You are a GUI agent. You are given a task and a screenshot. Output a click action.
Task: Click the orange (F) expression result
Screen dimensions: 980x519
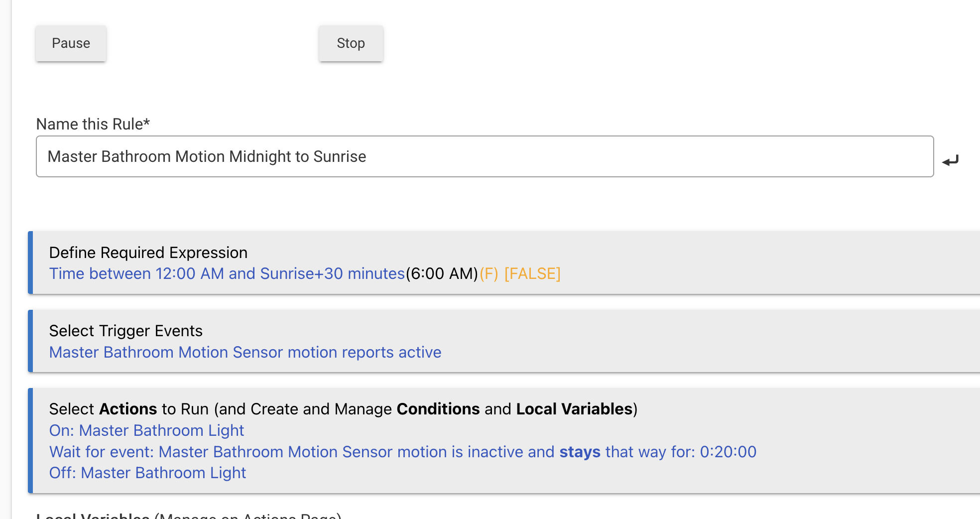pos(489,273)
